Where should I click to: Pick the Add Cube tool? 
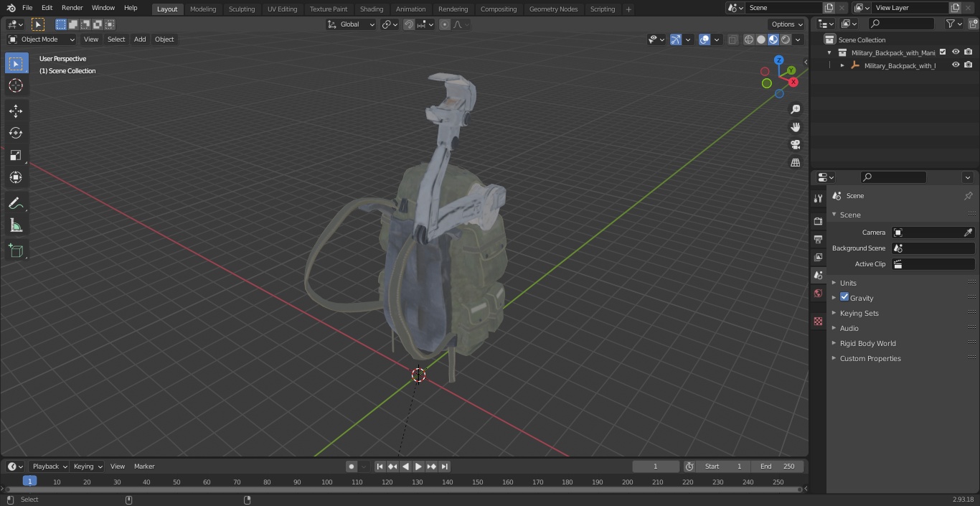click(16, 250)
